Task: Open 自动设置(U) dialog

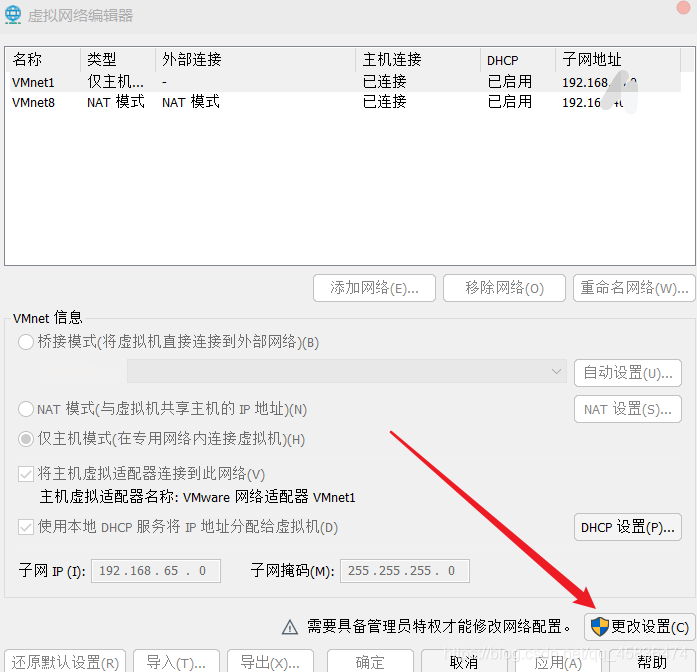Action: [628, 373]
